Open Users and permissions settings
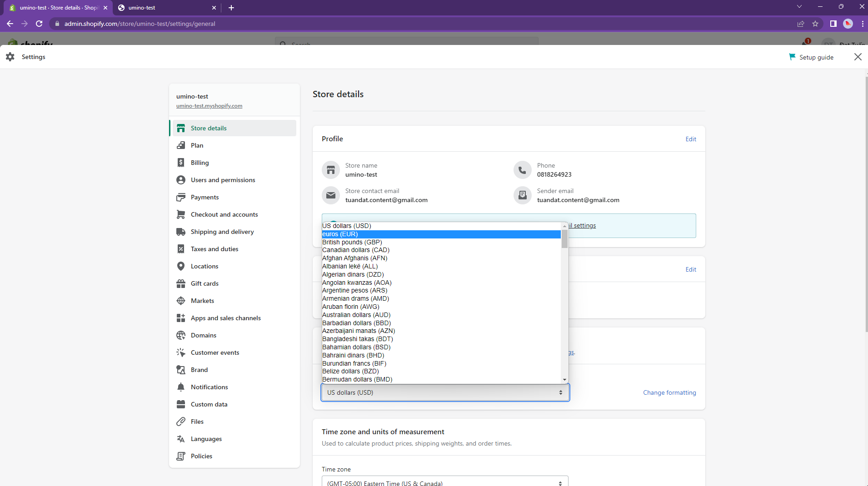Image resolution: width=868 pixels, height=486 pixels. coord(223,180)
